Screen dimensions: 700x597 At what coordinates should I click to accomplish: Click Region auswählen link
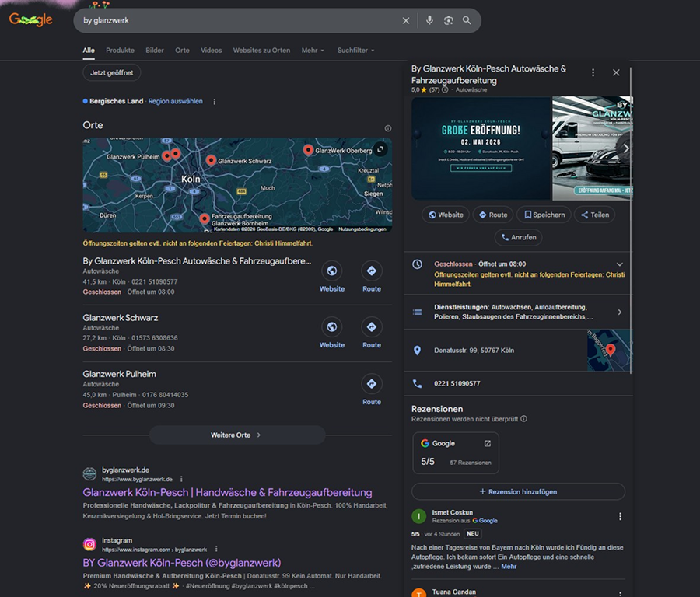coord(176,101)
